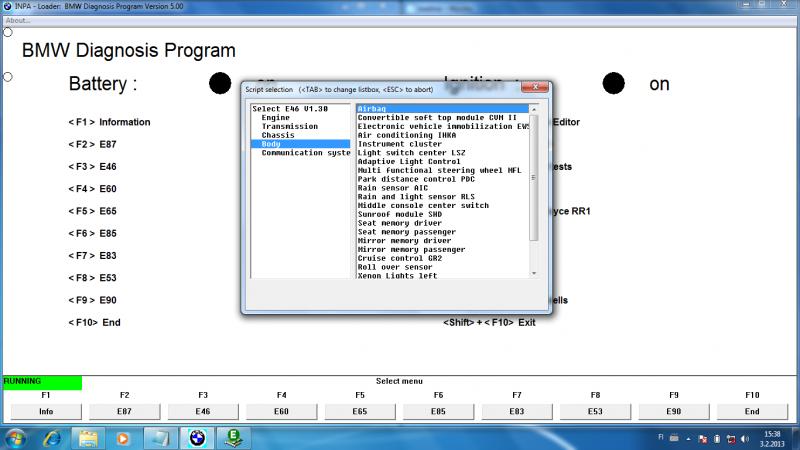Click the BMW logo taskbar icon
This screenshot has width=800, height=450.
tap(196, 437)
